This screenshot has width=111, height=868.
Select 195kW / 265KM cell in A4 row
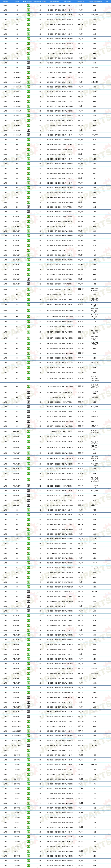(x=67, y=363)
